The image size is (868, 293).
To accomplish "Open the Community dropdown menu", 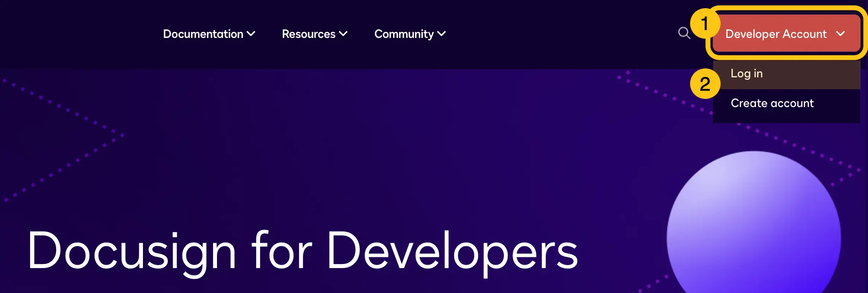I will [x=410, y=34].
